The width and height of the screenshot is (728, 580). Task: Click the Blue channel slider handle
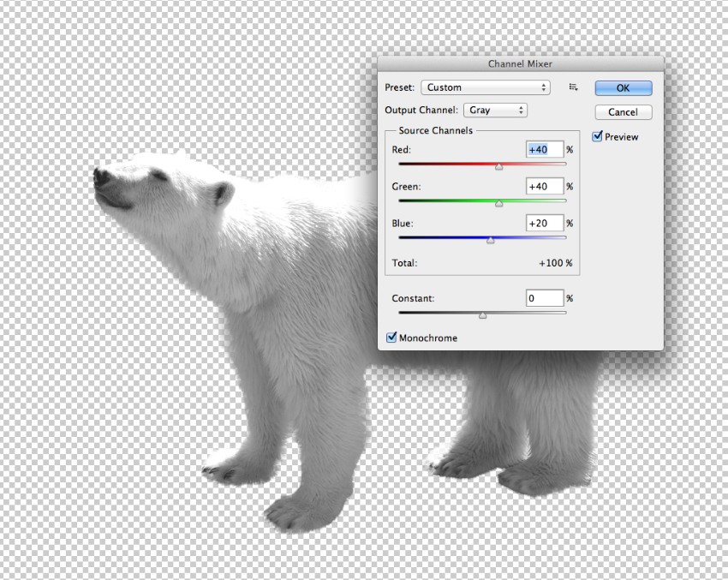tap(490, 240)
